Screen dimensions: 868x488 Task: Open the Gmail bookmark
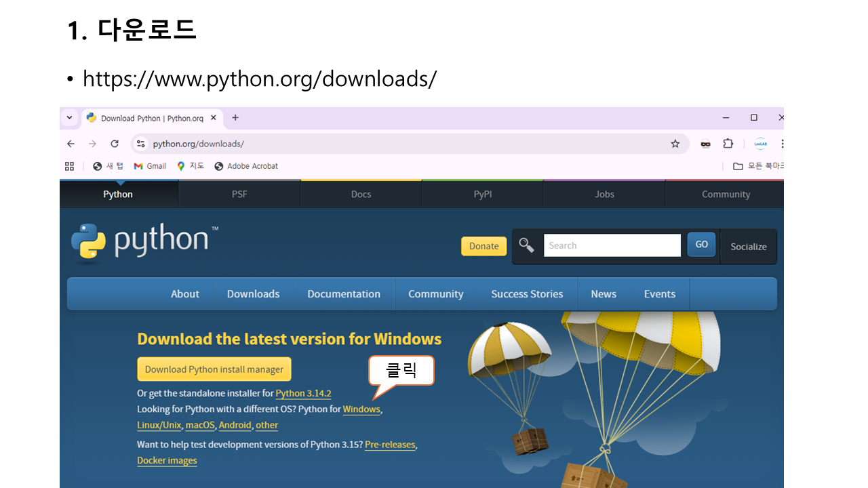(150, 166)
